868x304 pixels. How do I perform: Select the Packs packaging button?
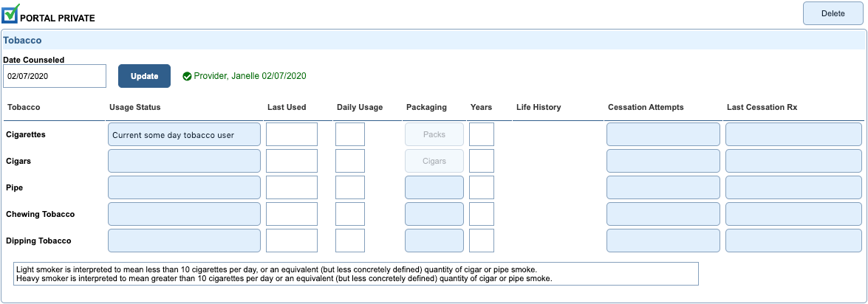pos(434,135)
